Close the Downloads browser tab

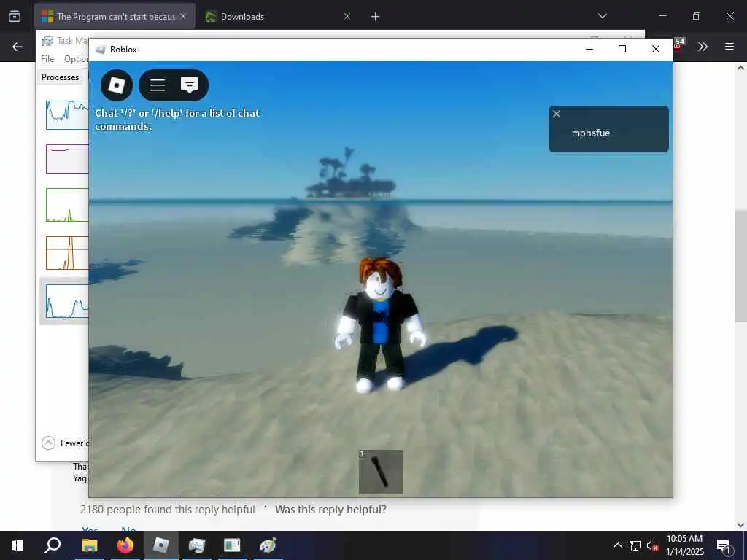click(x=347, y=17)
